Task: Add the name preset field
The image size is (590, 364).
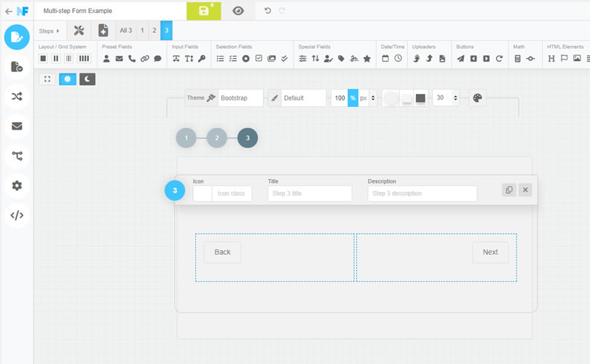Action: click(x=106, y=58)
